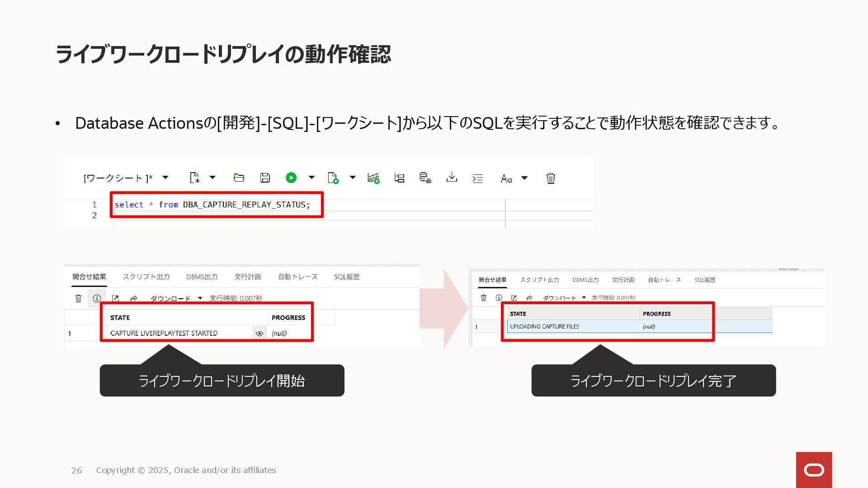Open the SQL履歴 tab in right panel

(704, 280)
